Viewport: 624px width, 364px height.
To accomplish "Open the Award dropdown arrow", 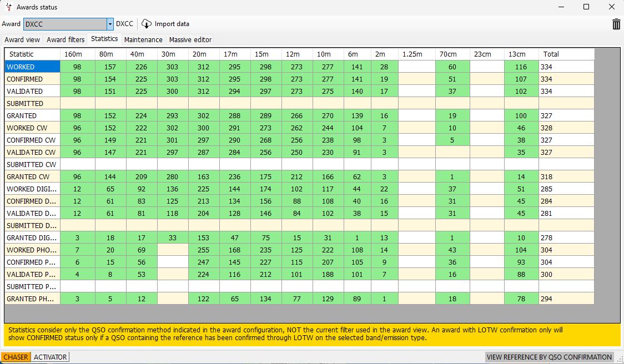I will 110,24.
